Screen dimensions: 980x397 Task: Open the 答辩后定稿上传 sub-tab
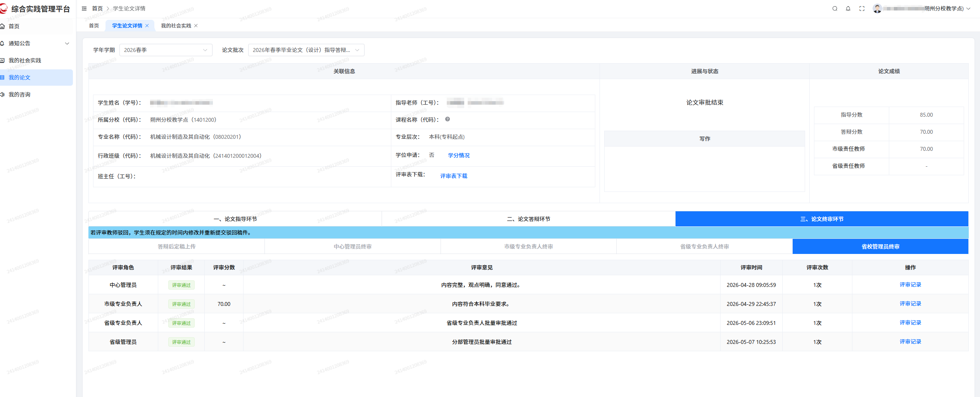click(x=176, y=247)
